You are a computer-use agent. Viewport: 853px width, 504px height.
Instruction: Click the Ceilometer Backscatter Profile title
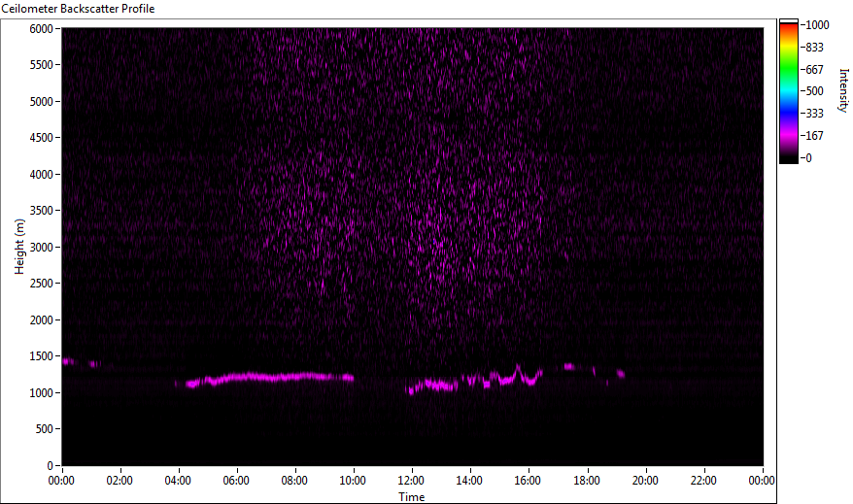pyautogui.click(x=78, y=9)
